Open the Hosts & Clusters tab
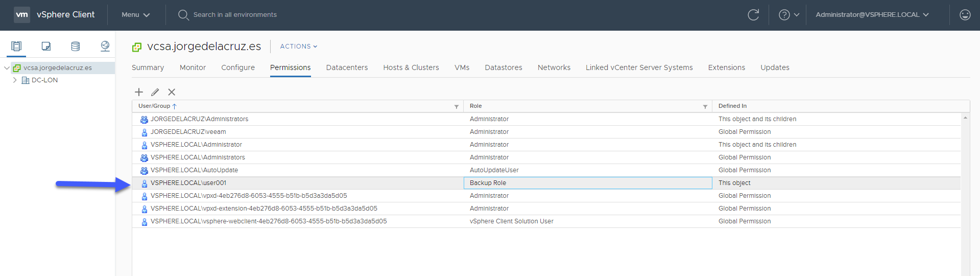 [x=411, y=67]
